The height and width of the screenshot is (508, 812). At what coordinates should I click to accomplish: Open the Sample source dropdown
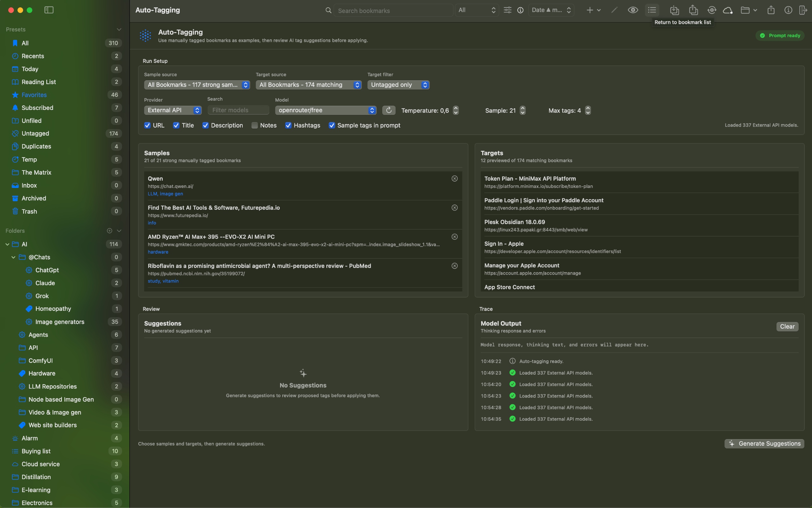coord(197,85)
